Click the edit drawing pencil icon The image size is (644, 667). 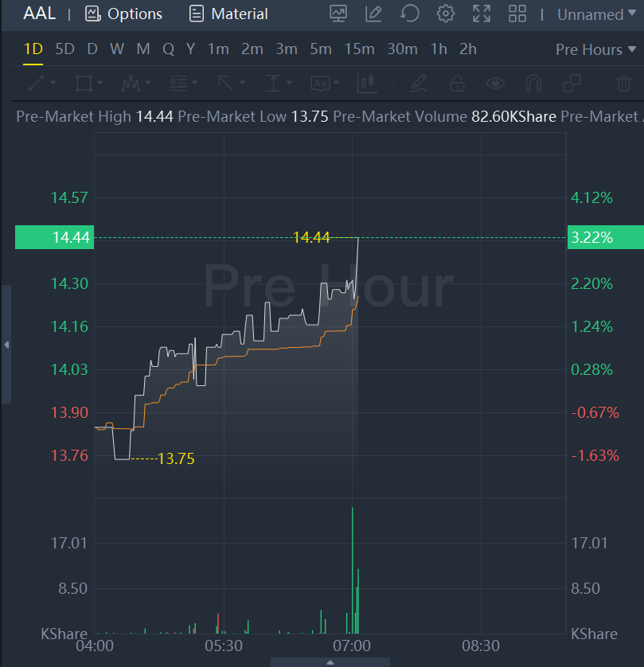[x=373, y=14]
